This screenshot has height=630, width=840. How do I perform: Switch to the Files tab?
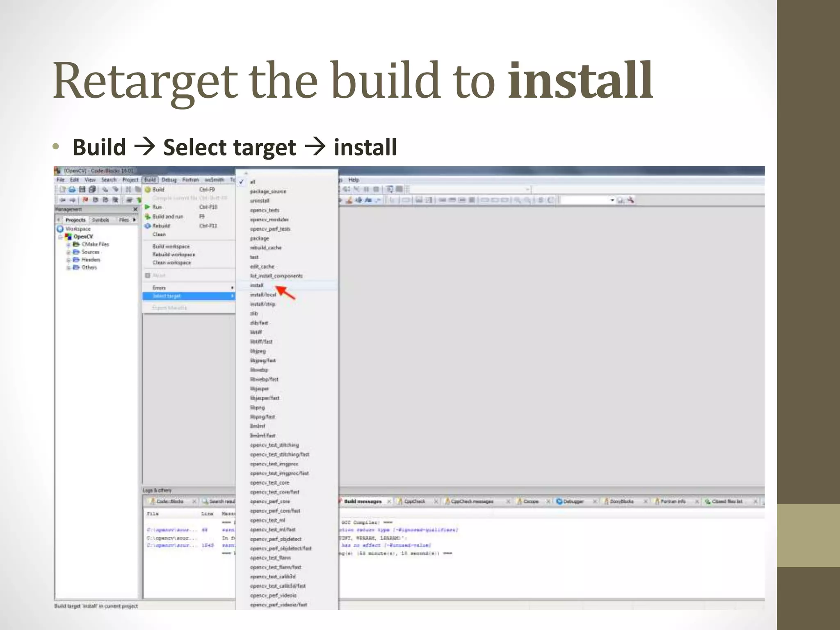pyautogui.click(x=124, y=220)
